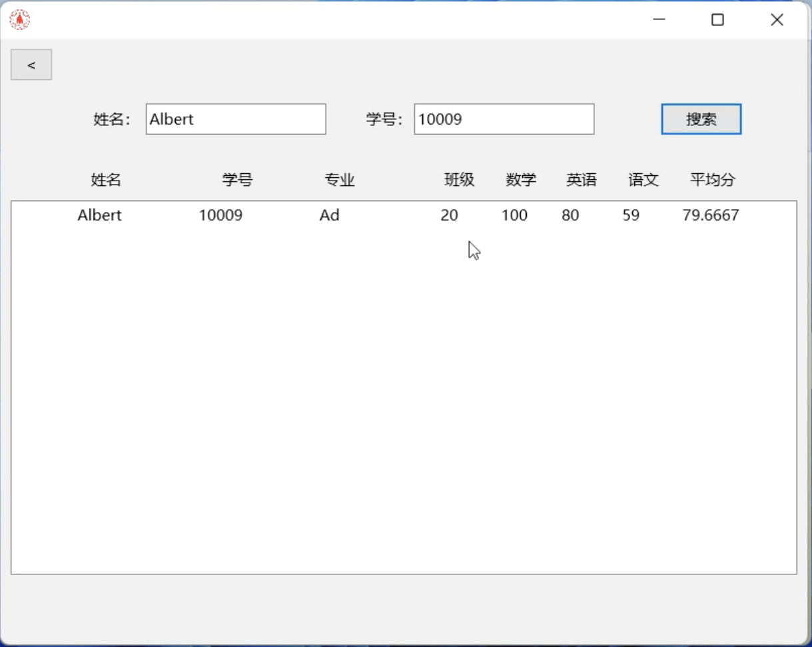This screenshot has width=812, height=647.
Task: Focus the 姓名 input containing Albert
Action: pos(236,119)
